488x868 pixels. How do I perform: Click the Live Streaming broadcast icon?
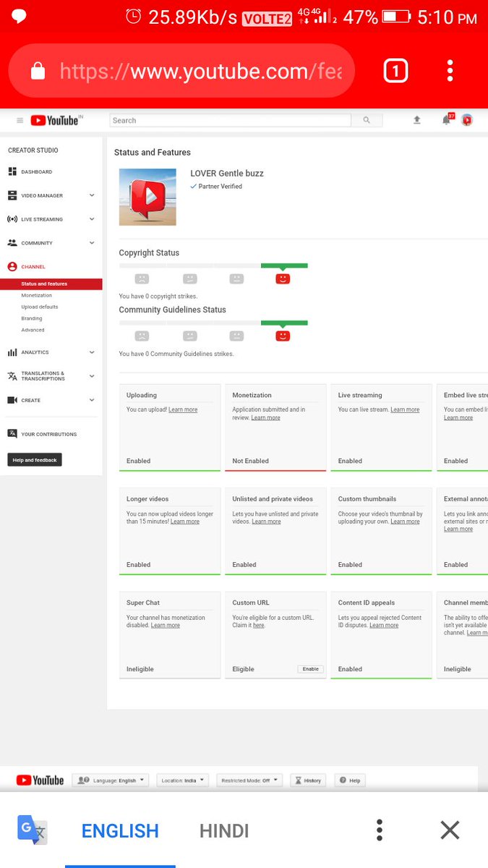(x=12, y=219)
